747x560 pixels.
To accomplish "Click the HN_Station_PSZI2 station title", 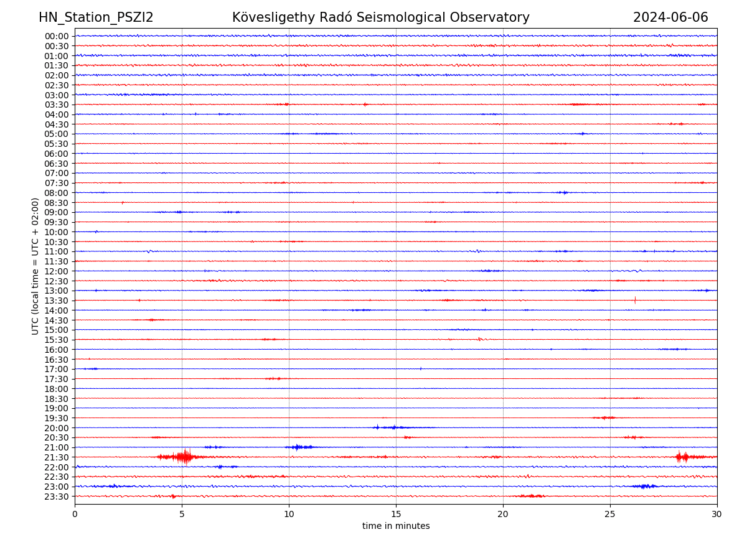I will coord(96,17).
